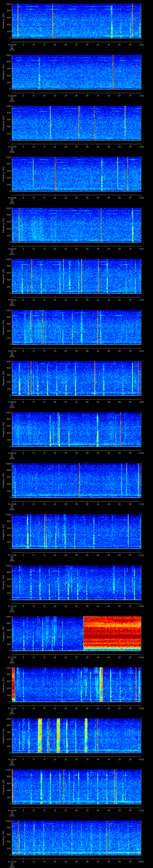Screen dimensions: 153x868
Task: Open the spectrogram panel starting at 10:03:00
Action: 76,123
